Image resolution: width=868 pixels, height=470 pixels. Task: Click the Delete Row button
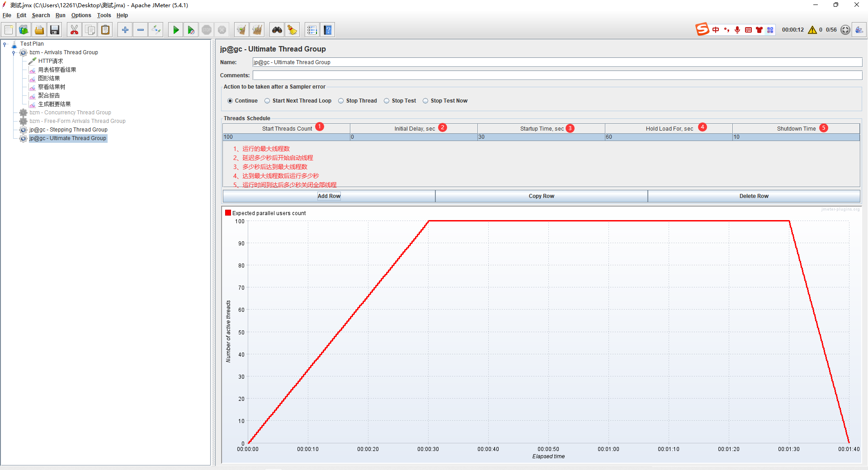coord(754,196)
